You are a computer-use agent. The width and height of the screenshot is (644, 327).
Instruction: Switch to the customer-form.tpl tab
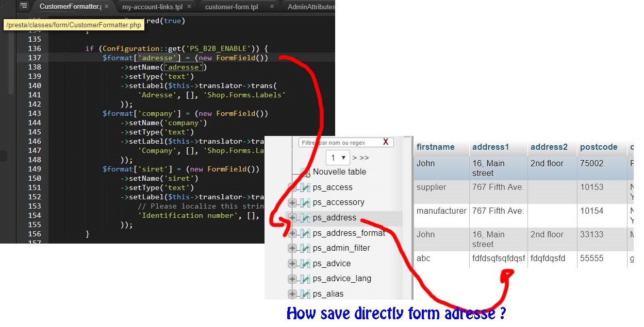coord(232,7)
